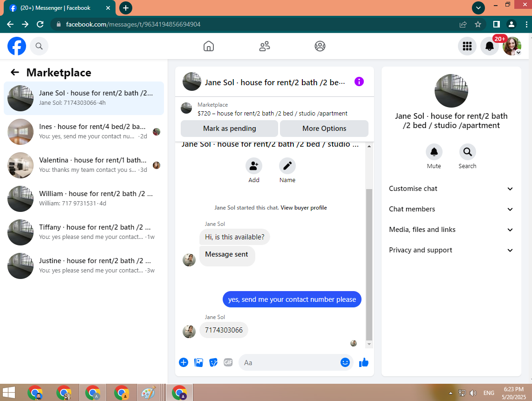
Task: Send a thumbs-up like
Action: [364, 362]
